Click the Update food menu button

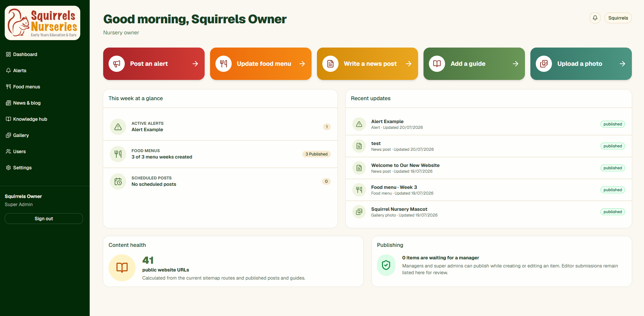pos(261,64)
